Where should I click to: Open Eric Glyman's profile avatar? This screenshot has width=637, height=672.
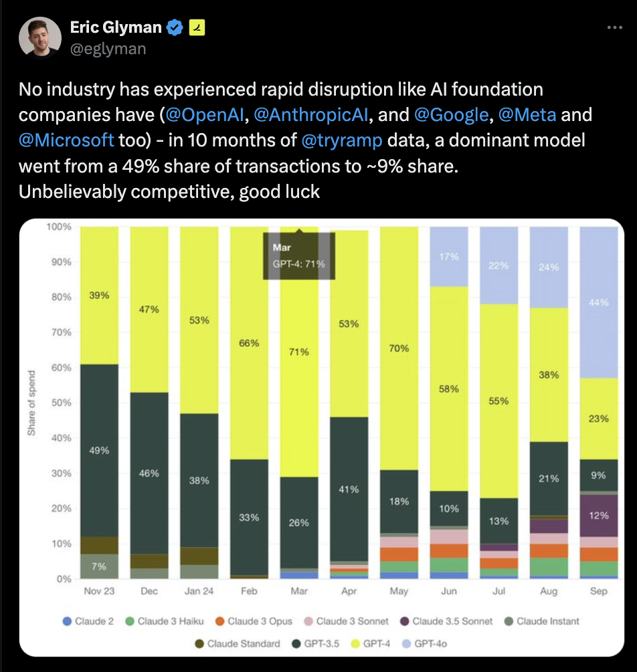click(40, 37)
